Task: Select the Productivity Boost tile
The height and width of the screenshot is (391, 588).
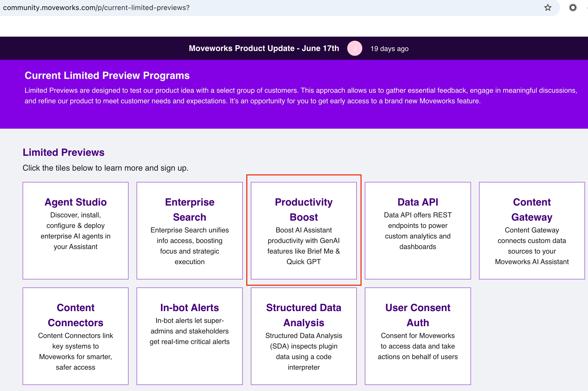Action: click(304, 230)
